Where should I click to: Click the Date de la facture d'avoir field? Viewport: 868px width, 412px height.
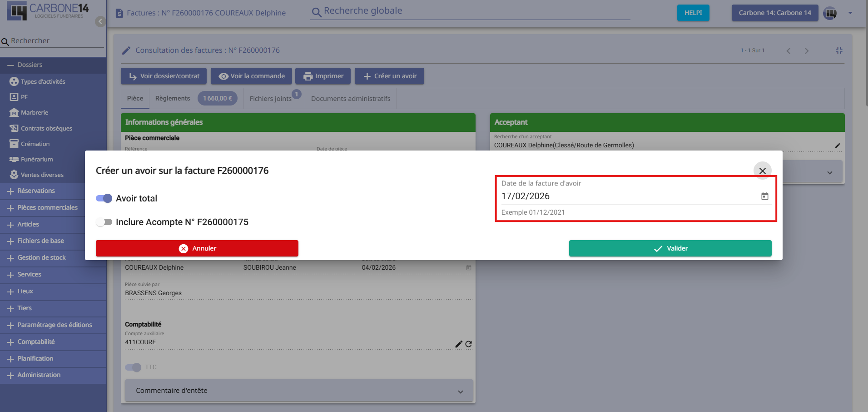pyautogui.click(x=627, y=196)
